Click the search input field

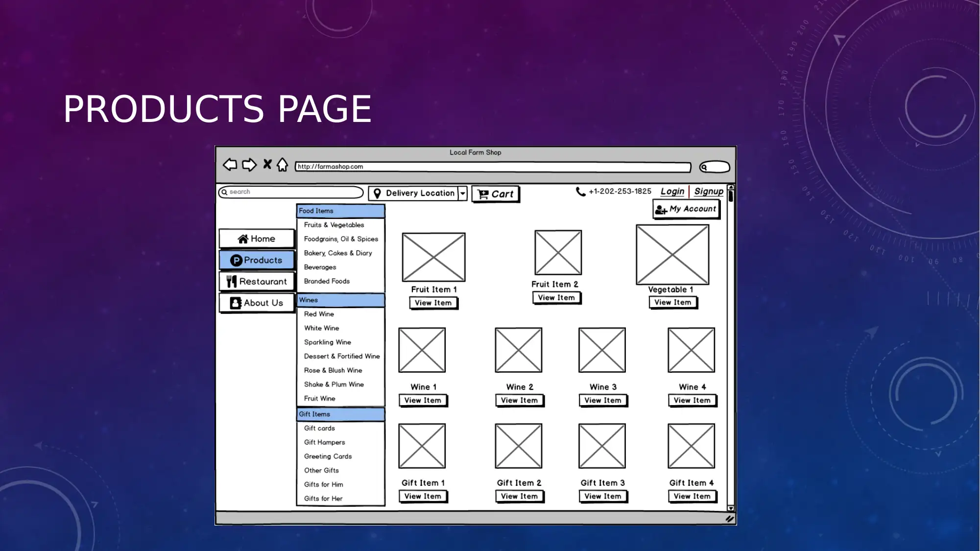coord(291,192)
